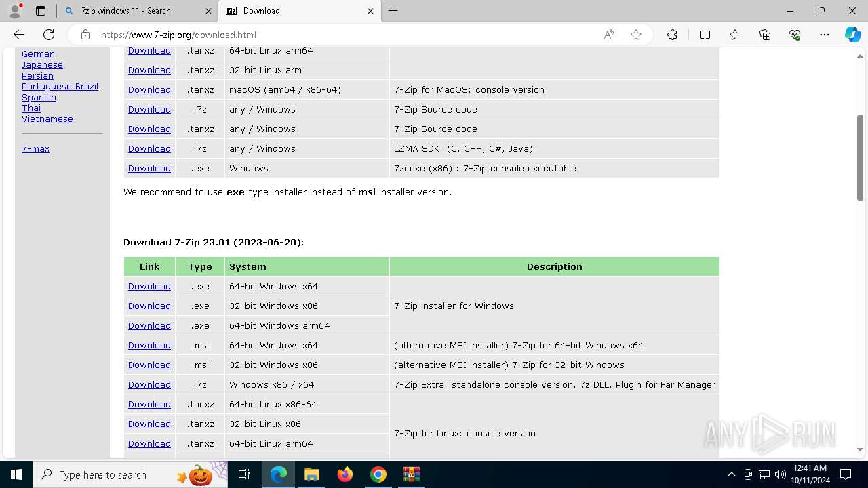868x488 pixels.
Task: Switch language to Vietnamese
Action: 47,119
